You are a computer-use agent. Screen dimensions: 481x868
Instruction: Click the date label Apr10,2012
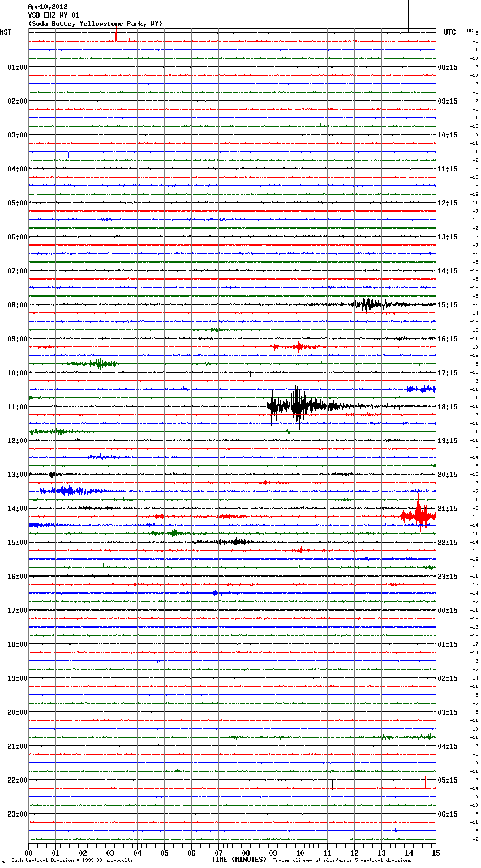pyautogui.click(x=48, y=7)
